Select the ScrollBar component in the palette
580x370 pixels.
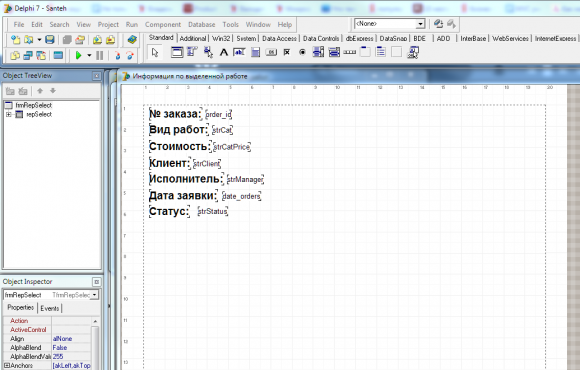[x=350, y=53]
